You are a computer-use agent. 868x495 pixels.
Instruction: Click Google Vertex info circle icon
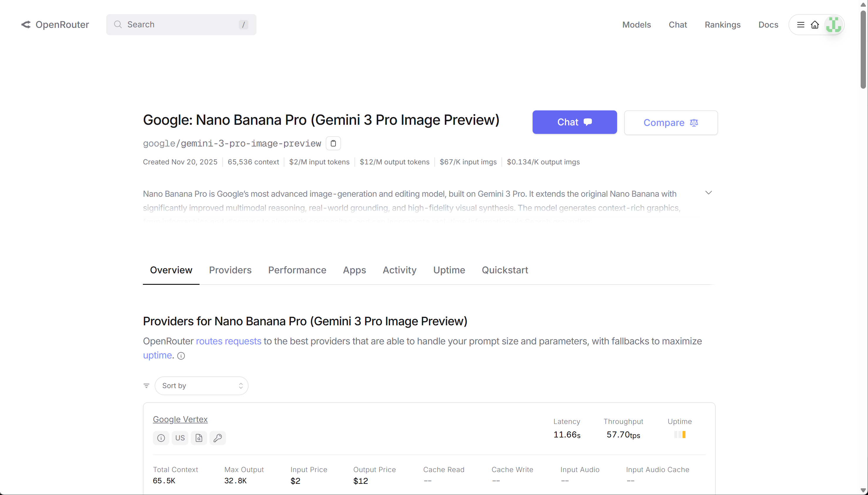(161, 438)
